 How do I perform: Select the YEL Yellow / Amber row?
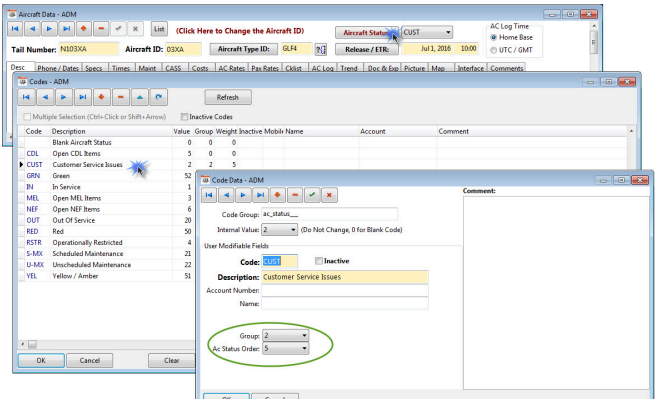coord(105,276)
